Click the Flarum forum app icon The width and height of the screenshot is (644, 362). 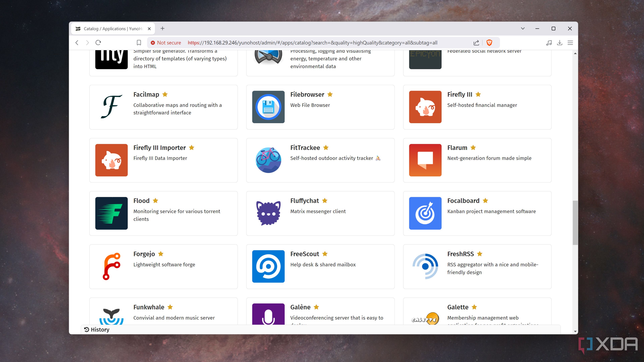coord(425,160)
